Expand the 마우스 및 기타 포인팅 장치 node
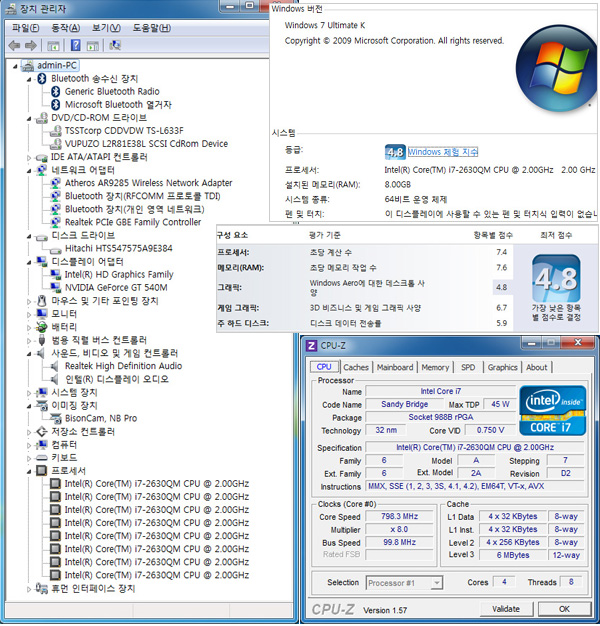The height and width of the screenshot is (626, 600). click(29, 301)
